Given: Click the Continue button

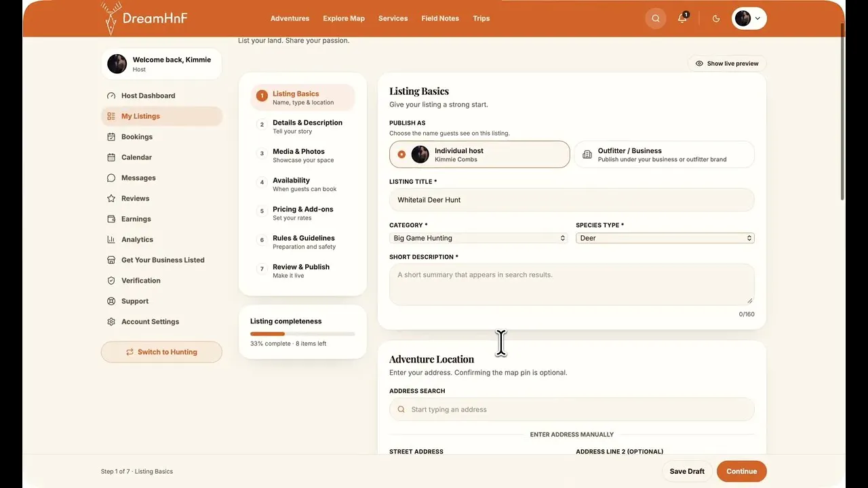Looking at the screenshot, I should 742,472.
